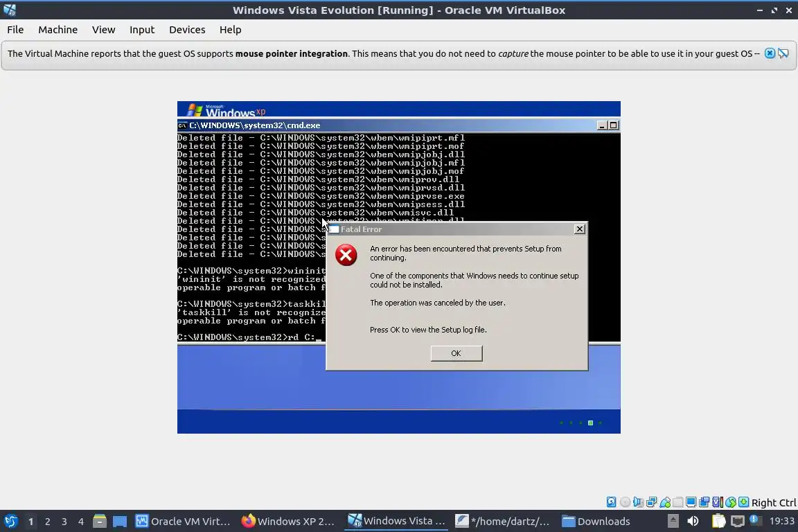Switch to Oracle VM VirtualBox Manager taskbar item
798x532 pixels.
(x=183, y=522)
